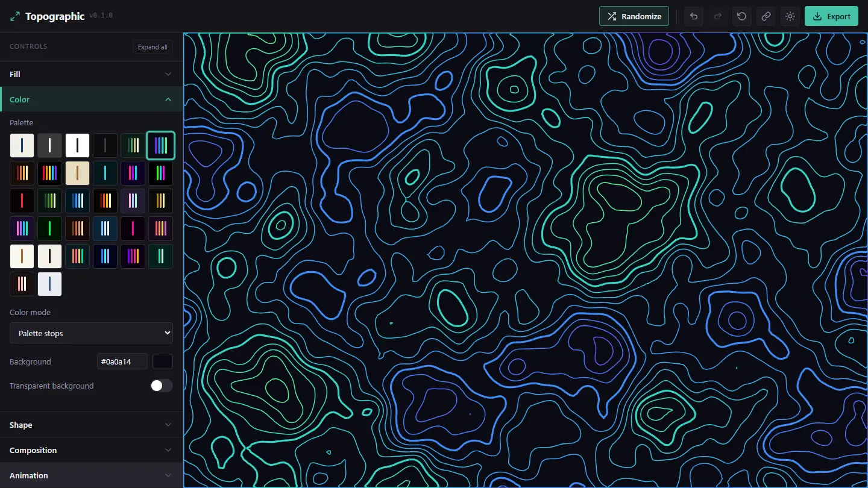Click the undo arrow icon

pos(694,16)
